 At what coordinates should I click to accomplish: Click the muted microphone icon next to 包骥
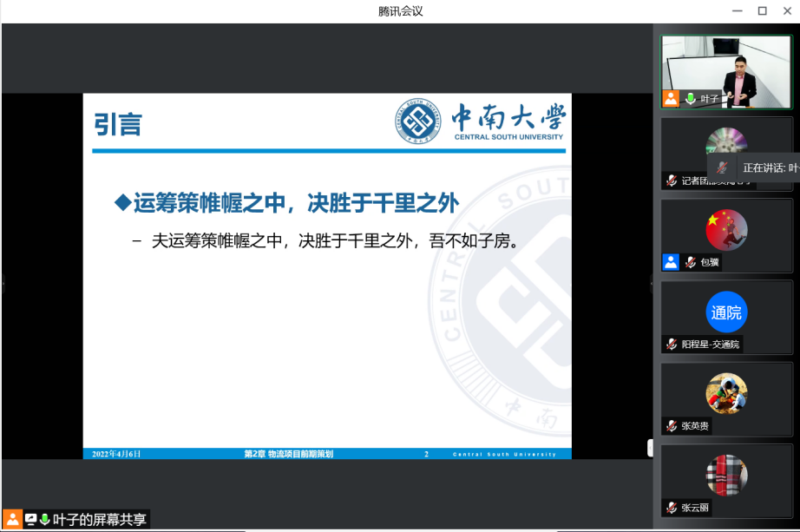[690, 262]
